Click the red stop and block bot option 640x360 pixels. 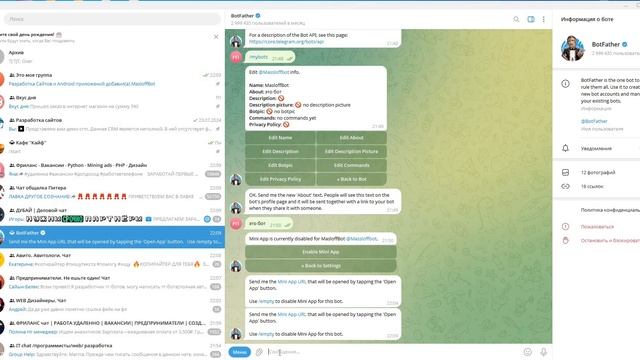click(610, 240)
